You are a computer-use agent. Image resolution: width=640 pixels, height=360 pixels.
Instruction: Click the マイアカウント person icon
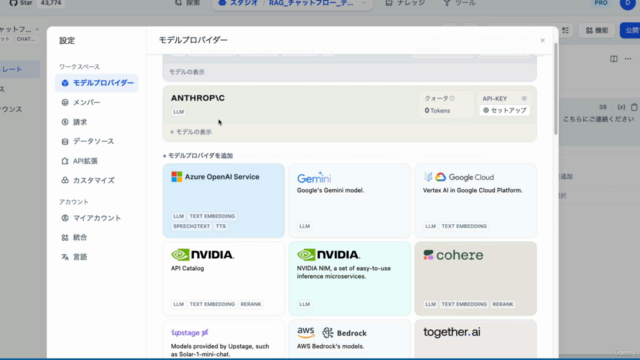click(65, 218)
